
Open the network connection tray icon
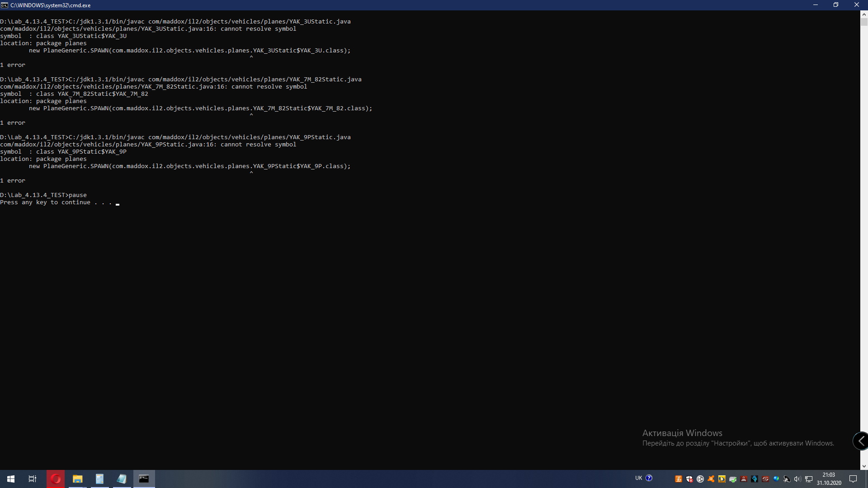[809, 479]
